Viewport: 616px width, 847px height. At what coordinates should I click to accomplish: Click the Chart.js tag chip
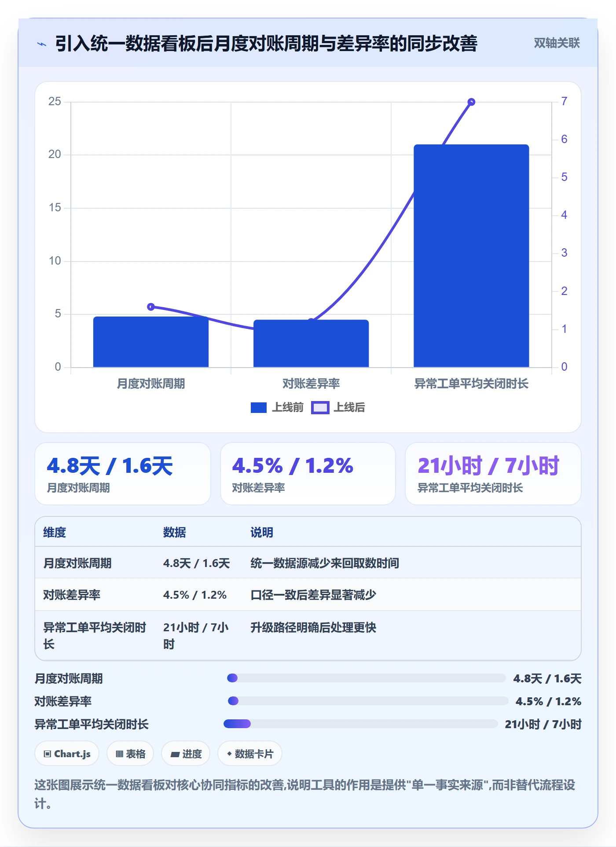tap(67, 754)
